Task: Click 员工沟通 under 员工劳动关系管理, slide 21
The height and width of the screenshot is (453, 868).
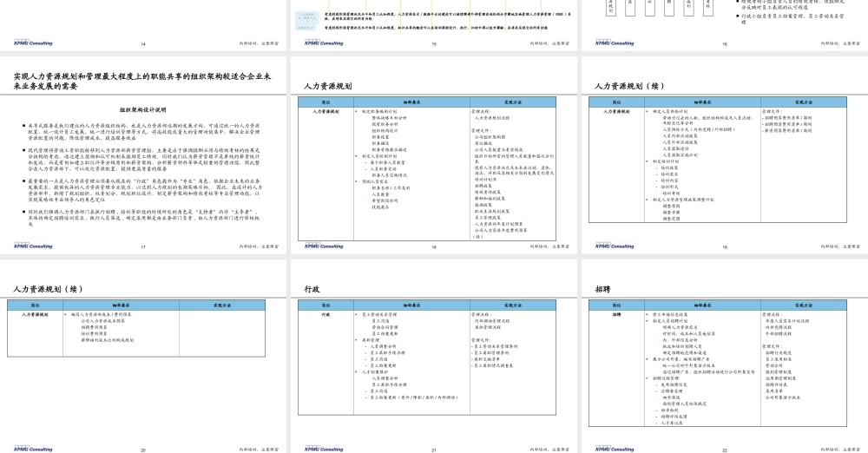Action: click(x=380, y=320)
